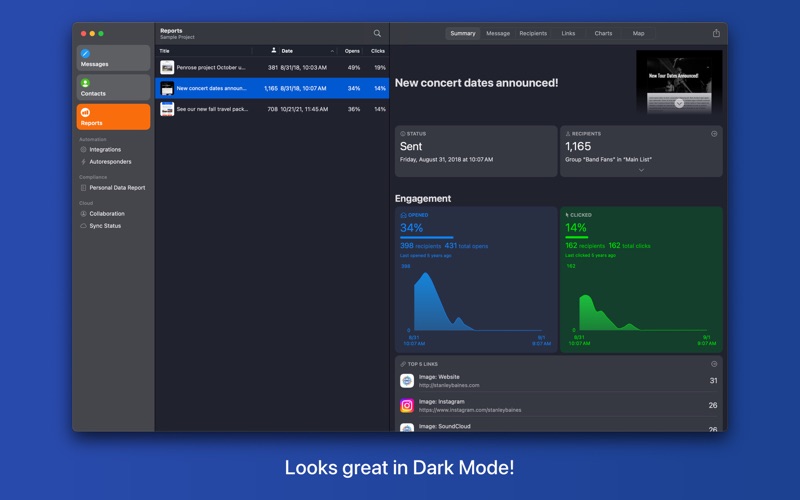Click the blue opens area chart
This screenshot has height=500, width=800.
pyautogui.click(x=477, y=301)
